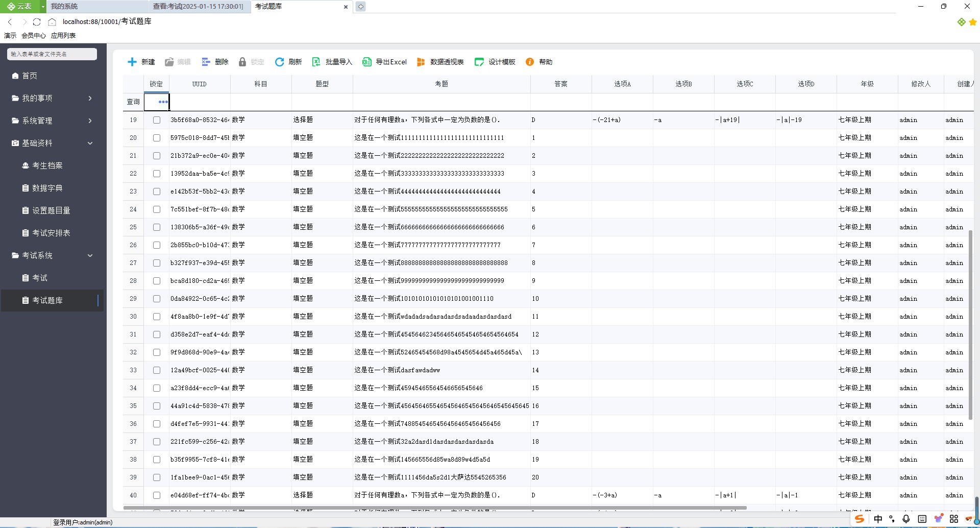Tick the lock checkbox in row 22
Viewport: 980px width, 528px height.
pyautogui.click(x=157, y=174)
